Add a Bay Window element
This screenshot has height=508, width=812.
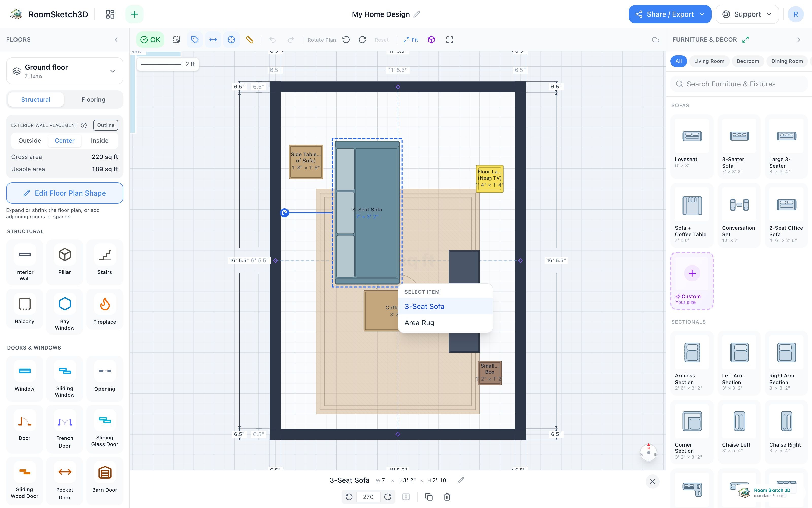(64, 311)
